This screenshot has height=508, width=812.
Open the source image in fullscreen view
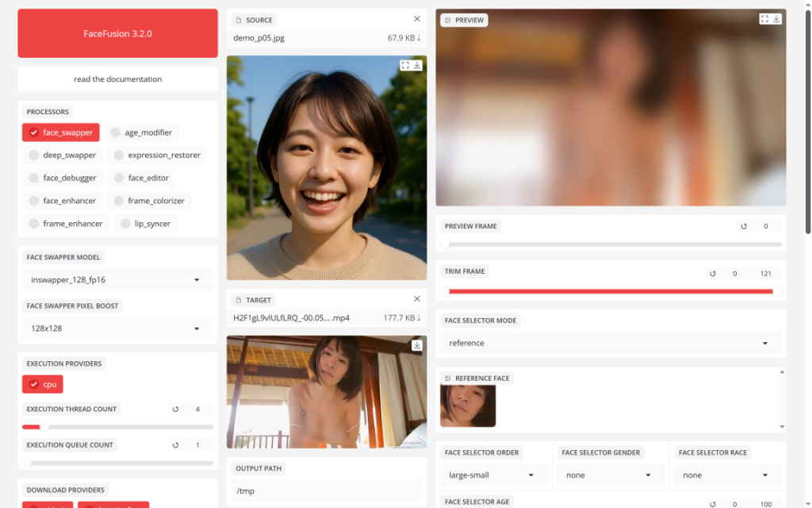(x=407, y=65)
